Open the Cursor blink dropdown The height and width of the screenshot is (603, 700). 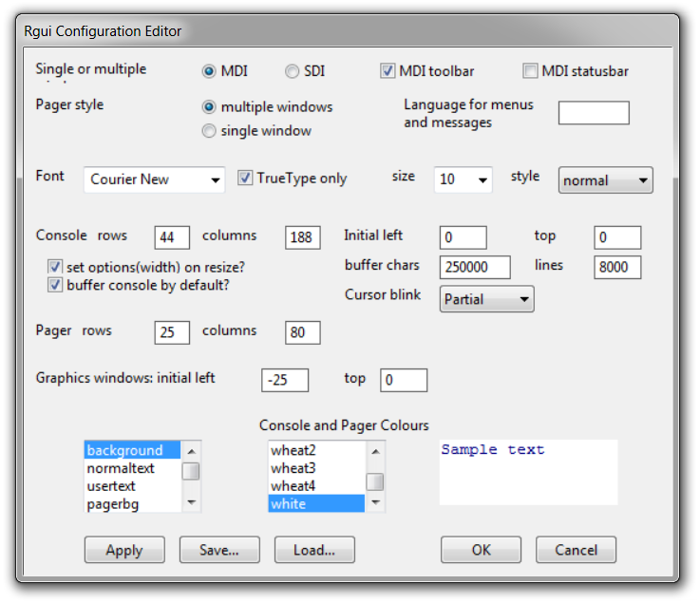tap(487, 299)
